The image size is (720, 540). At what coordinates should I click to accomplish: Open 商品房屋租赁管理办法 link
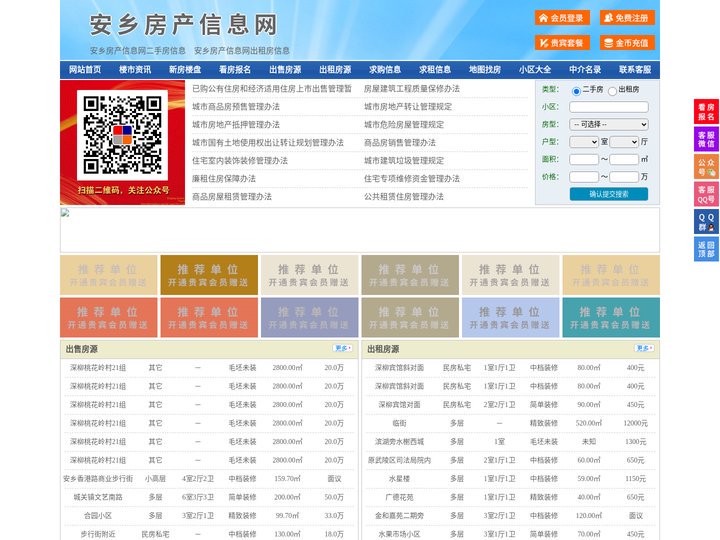click(232, 197)
